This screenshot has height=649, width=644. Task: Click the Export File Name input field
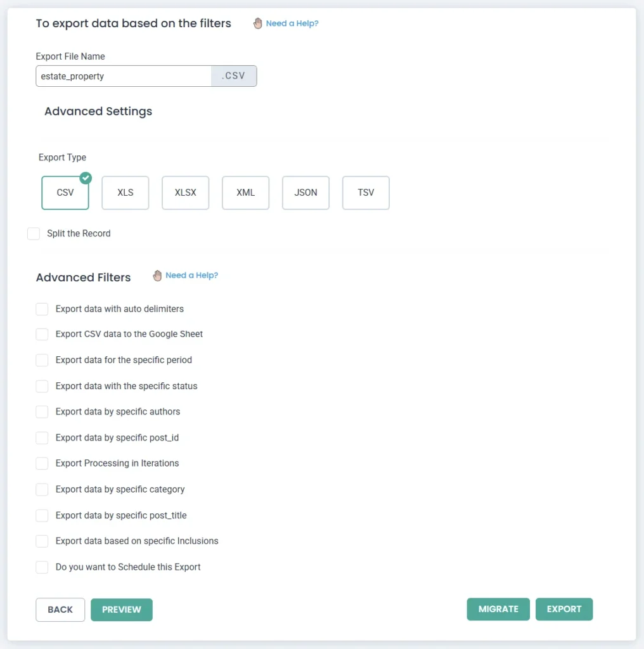click(124, 76)
